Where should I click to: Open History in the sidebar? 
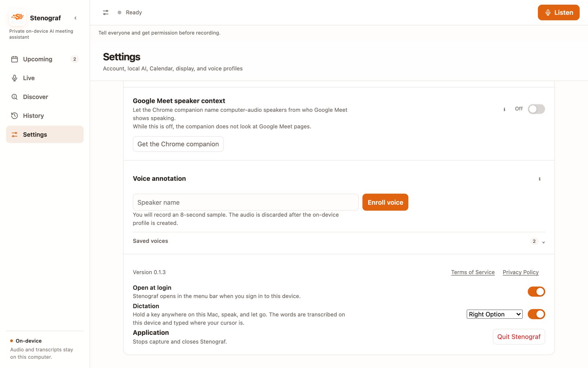coord(45,116)
